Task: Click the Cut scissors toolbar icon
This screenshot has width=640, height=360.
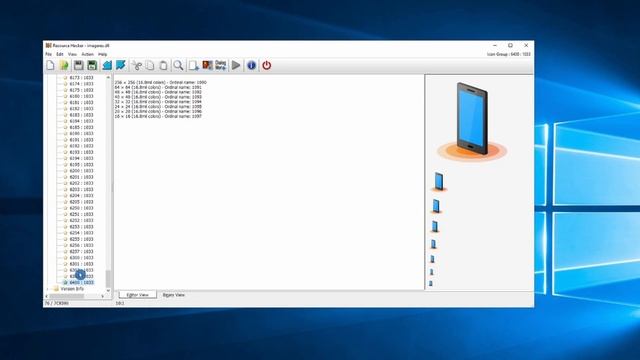Action: (x=137, y=65)
